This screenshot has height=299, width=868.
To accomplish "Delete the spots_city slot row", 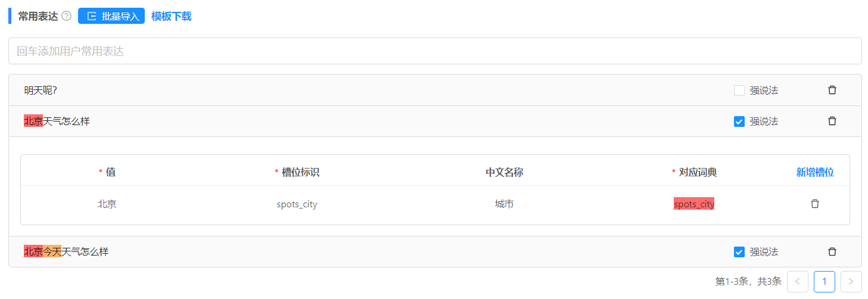I will tap(815, 204).
